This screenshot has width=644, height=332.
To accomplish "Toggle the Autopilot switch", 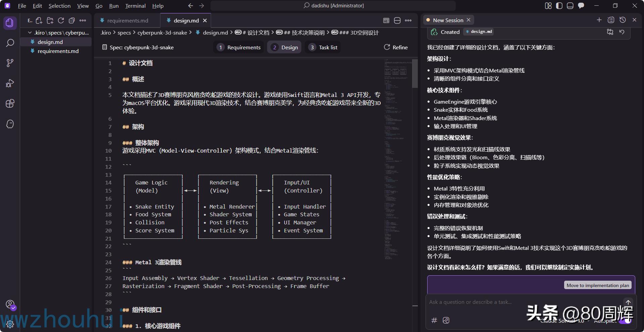I will point(625,321).
